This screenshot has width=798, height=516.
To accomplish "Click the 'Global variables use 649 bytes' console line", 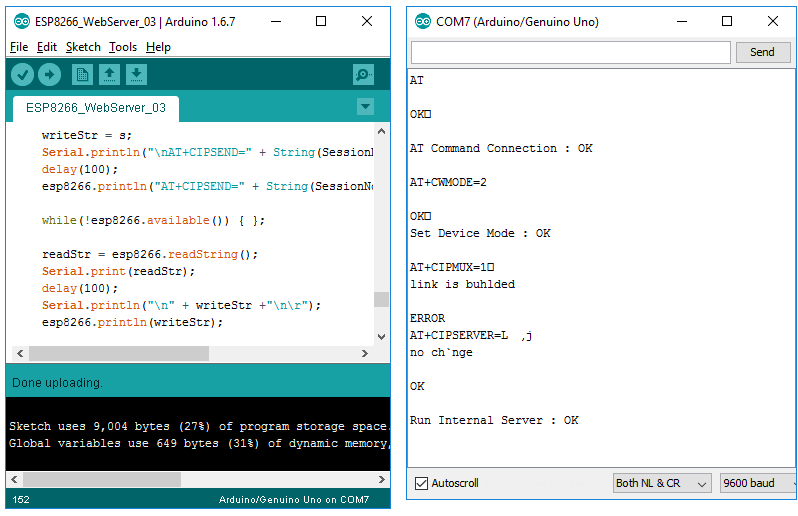I will coord(198,444).
